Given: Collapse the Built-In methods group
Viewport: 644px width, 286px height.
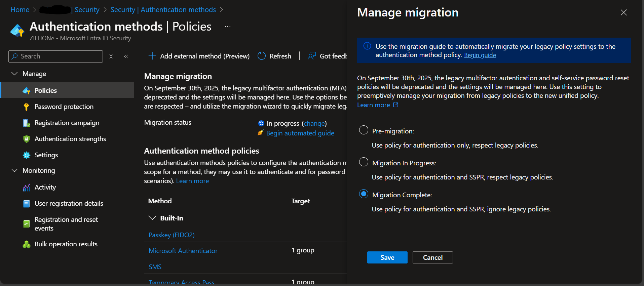Looking at the screenshot, I should tap(152, 218).
